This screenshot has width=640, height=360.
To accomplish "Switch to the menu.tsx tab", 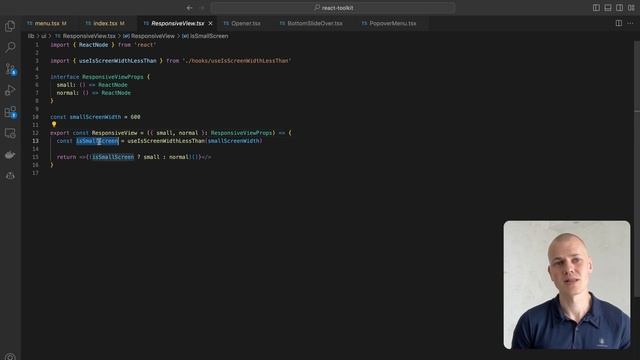I will pyautogui.click(x=47, y=23).
